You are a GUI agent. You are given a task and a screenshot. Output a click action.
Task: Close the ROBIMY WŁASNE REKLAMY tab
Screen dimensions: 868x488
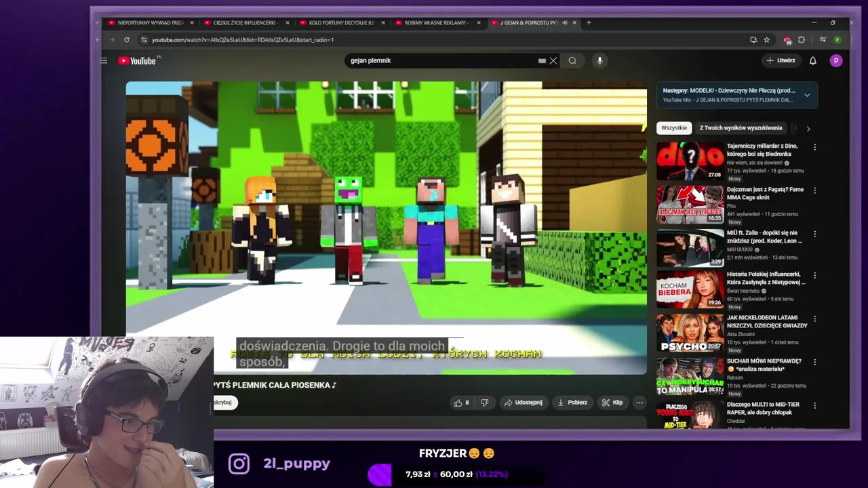479,22
